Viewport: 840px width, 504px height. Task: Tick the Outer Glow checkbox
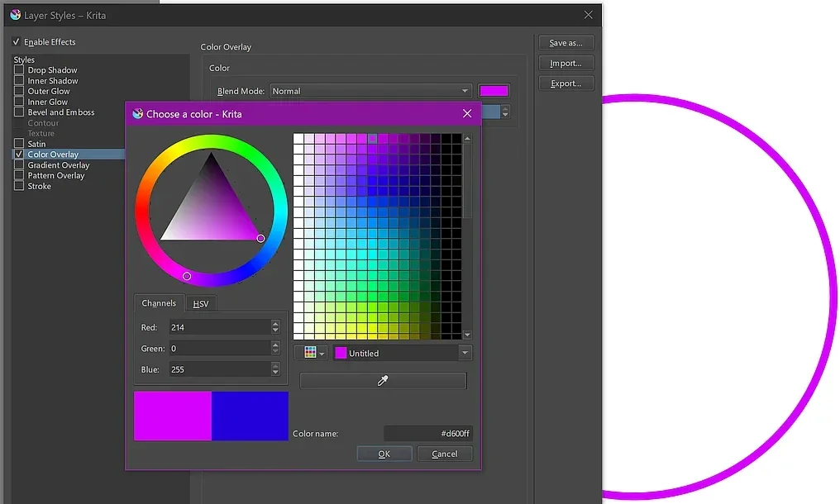tap(19, 91)
